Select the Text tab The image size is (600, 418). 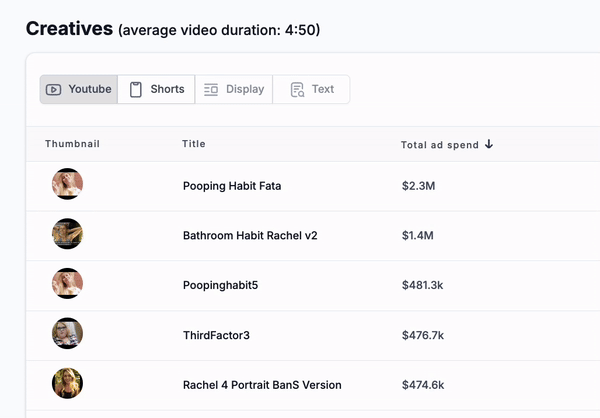pyautogui.click(x=311, y=89)
